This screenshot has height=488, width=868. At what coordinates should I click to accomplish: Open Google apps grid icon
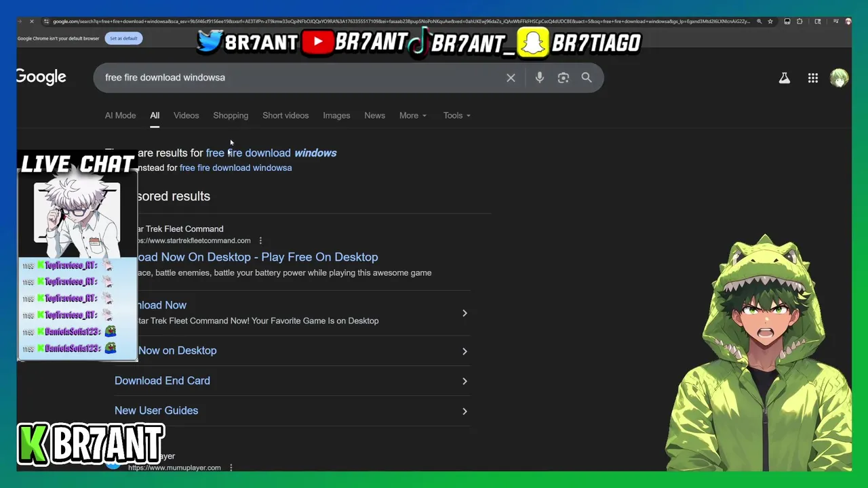pos(812,78)
